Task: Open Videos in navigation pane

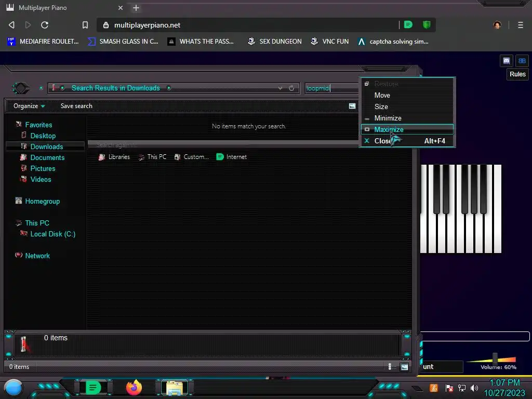Action: click(41, 179)
